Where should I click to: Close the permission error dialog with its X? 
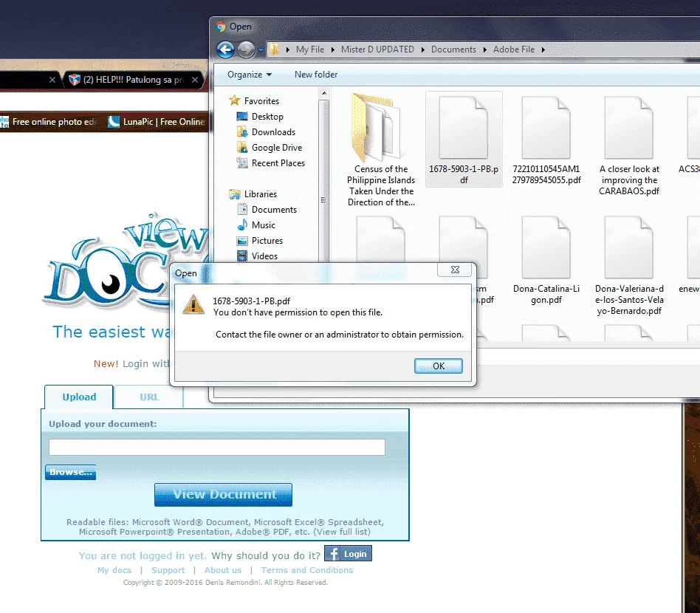[x=455, y=270]
